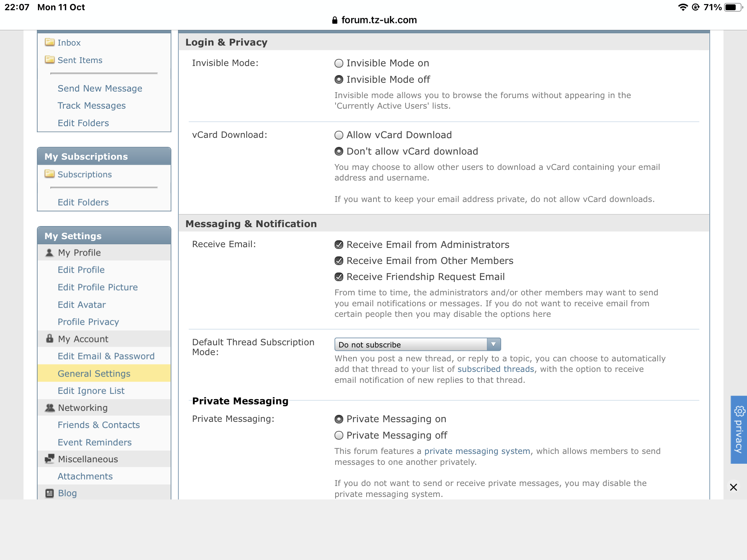Click the Blog section icon
This screenshot has width=747, height=560.
point(50,493)
